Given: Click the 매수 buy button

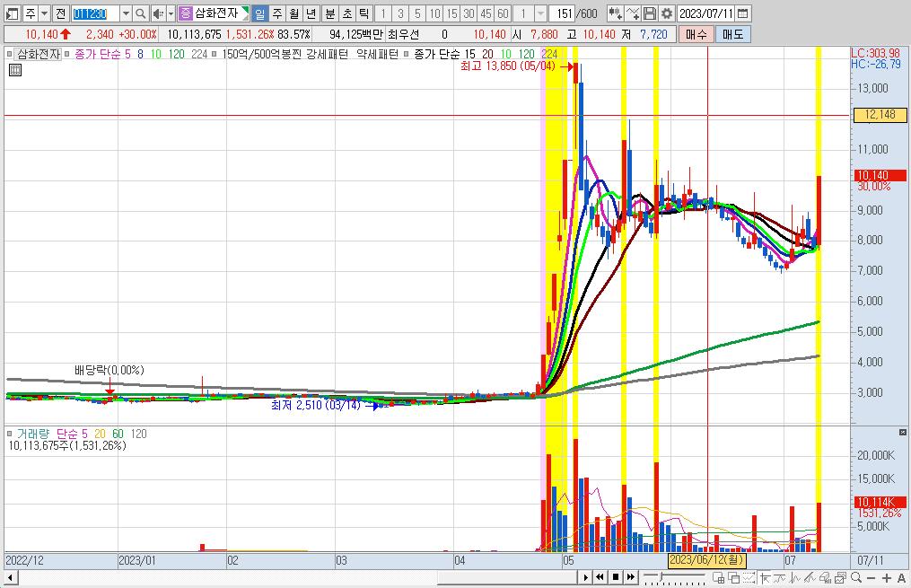Looking at the screenshot, I should coord(696,34).
